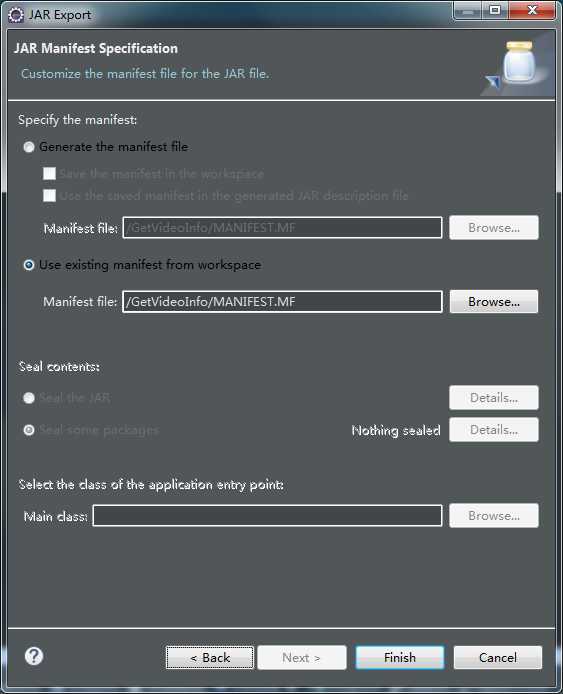Click the Seal contents label
Screen dimensions: 563x694
[59, 367]
